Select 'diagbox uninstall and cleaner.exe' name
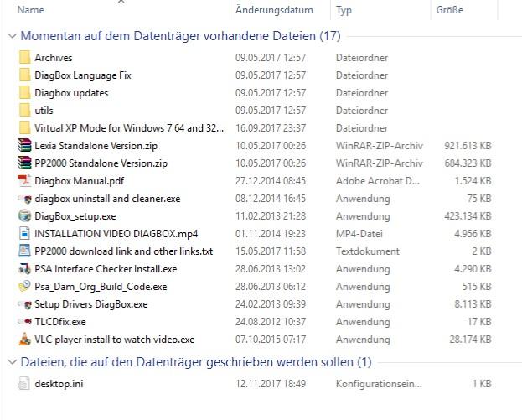522x420 pixels. 107,199
